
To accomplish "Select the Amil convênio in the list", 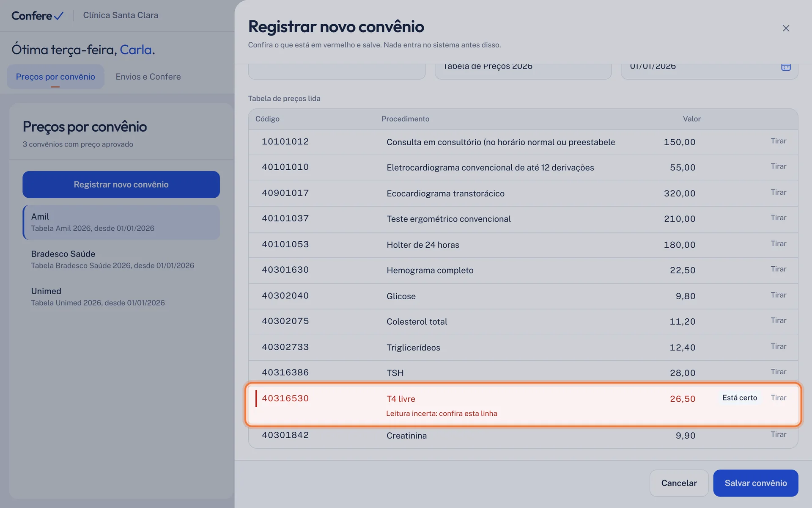I will (121, 222).
